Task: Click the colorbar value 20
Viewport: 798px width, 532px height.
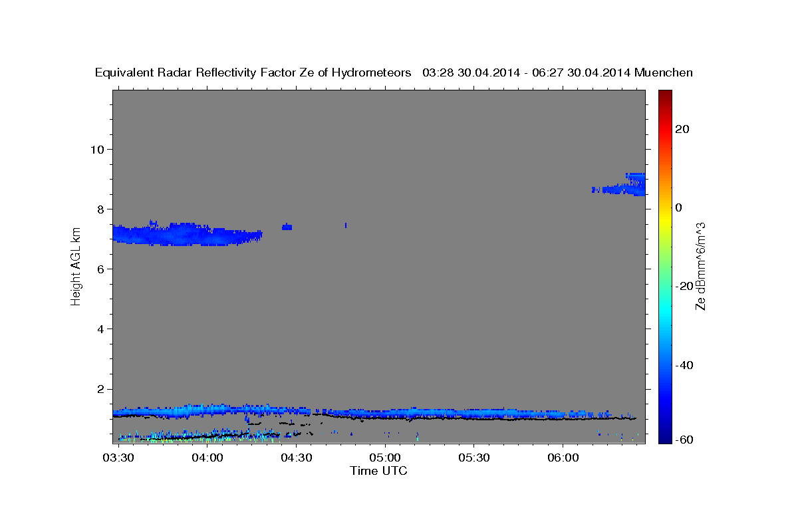Action: 682,129
